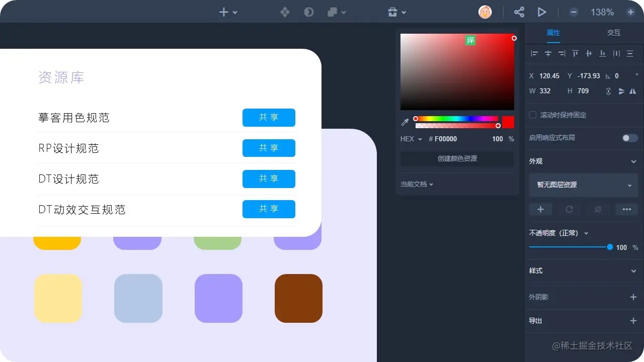The width and height of the screenshot is (644, 362).
Task: Click the half-circle mask icon in toolbar
Action: 309,12
